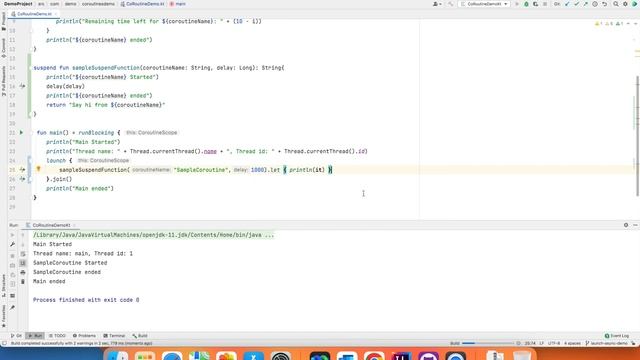The width and height of the screenshot is (640, 360).
Task: Open Run panel settings gear
Action: tap(626, 225)
